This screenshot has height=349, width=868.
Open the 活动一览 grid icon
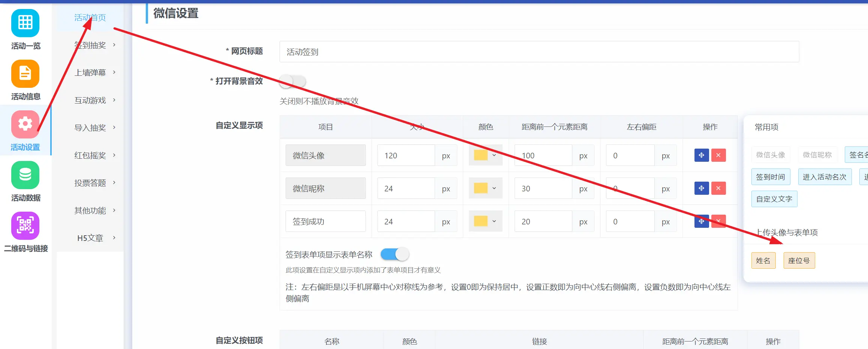pos(25,23)
